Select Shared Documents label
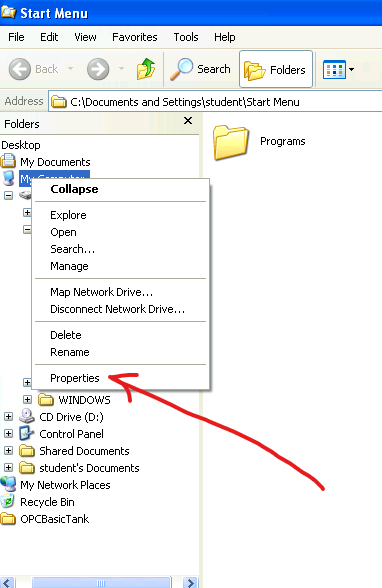The height and width of the screenshot is (588, 382). (84, 451)
